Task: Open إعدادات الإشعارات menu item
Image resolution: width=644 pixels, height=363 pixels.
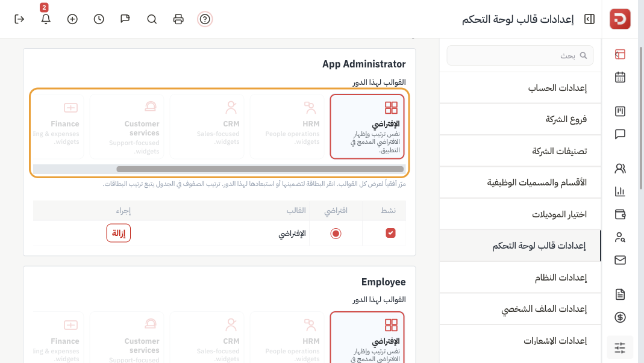Action: 520,340
